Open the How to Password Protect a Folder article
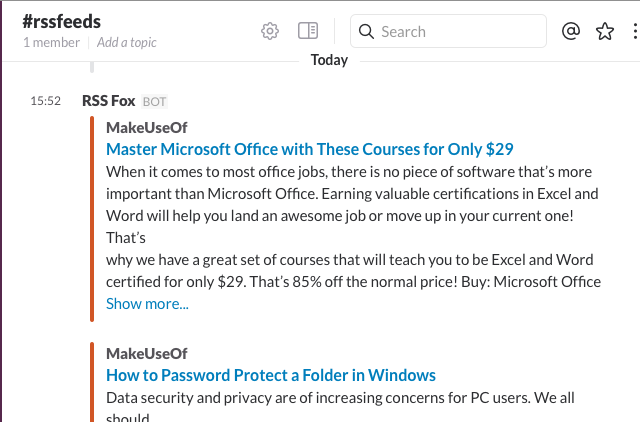Image resolution: width=640 pixels, height=422 pixels. [x=271, y=375]
